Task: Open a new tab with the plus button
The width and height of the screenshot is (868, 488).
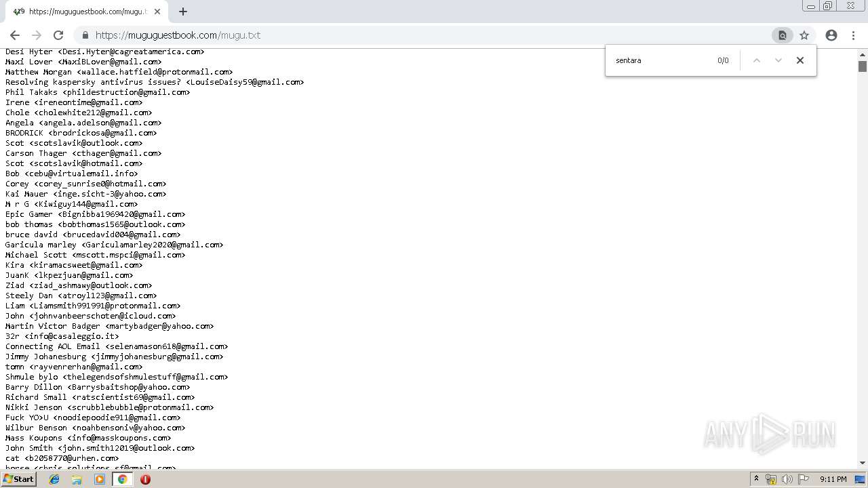Action: click(x=183, y=12)
